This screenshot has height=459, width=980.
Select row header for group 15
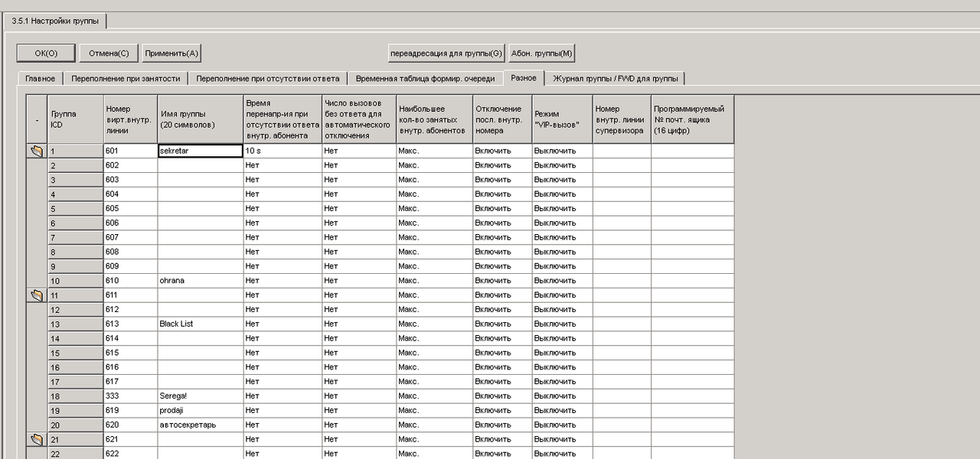[76, 353]
